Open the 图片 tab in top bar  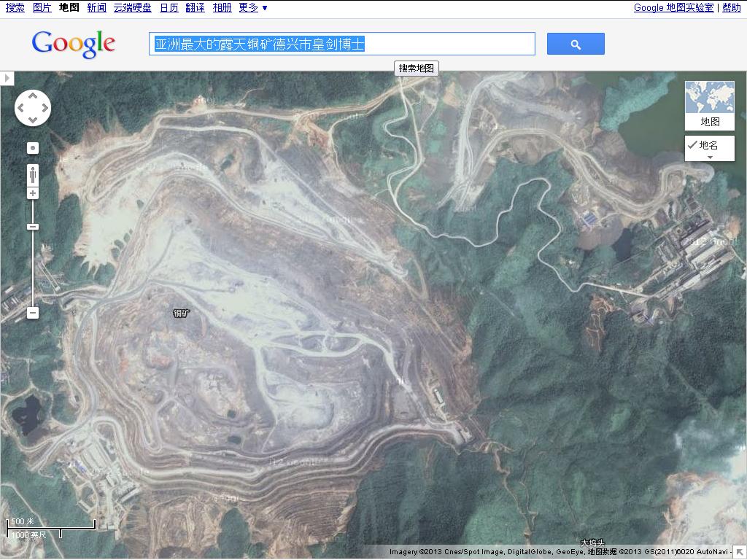pos(42,7)
